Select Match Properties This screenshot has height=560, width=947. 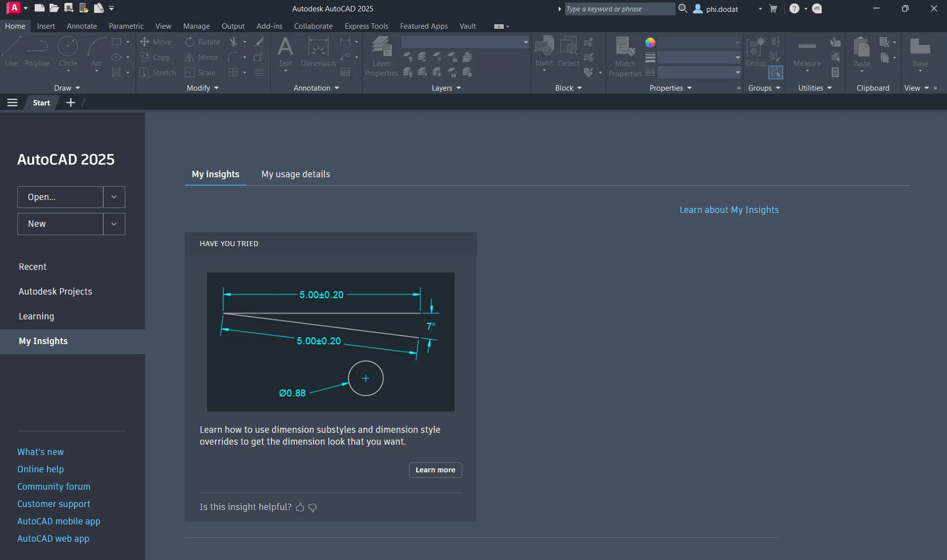point(625,54)
